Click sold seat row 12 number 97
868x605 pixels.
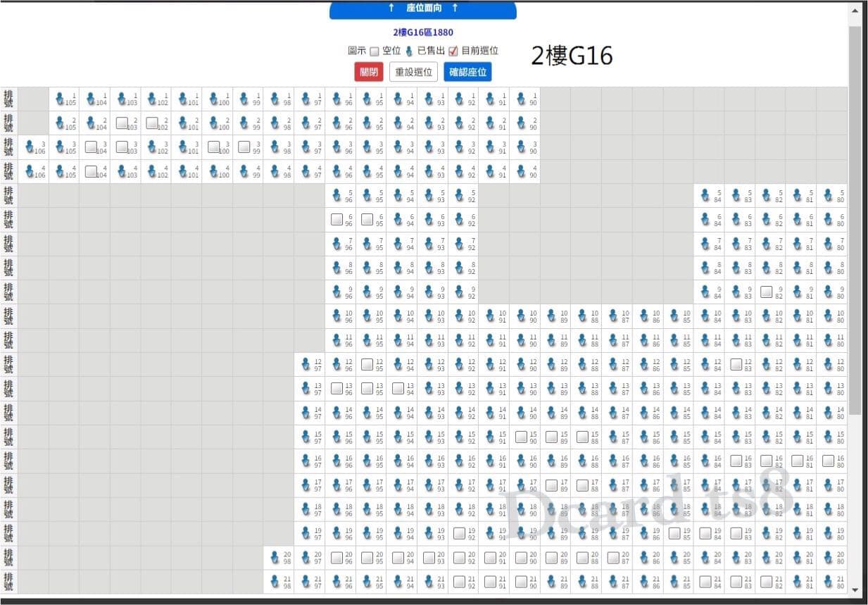click(x=306, y=364)
